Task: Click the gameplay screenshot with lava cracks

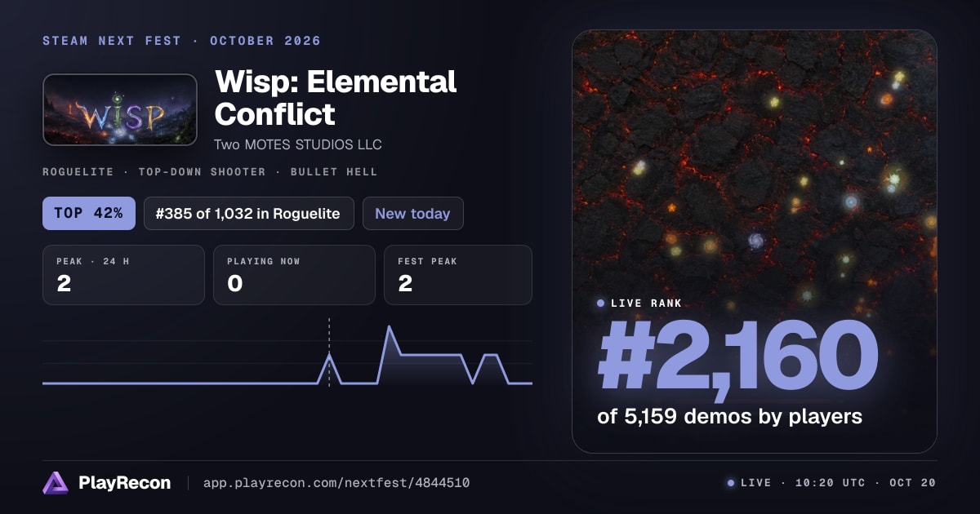Action: [754, 241]
